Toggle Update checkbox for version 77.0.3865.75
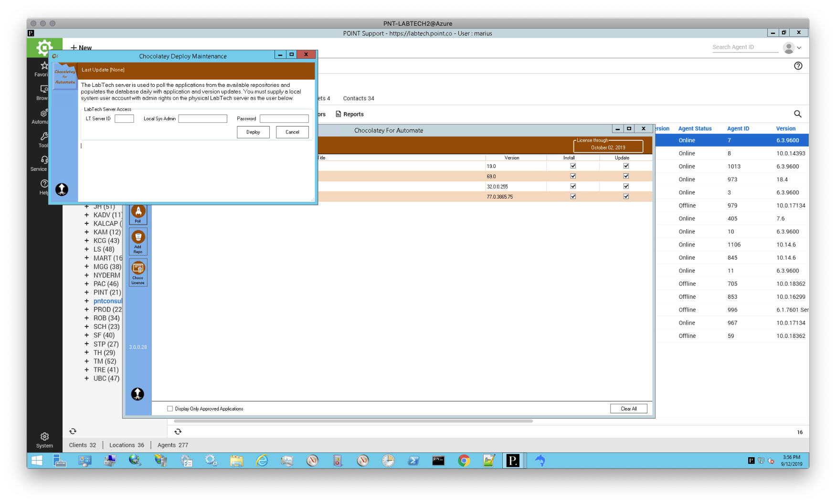836x504 pixels. coord(626,196)
